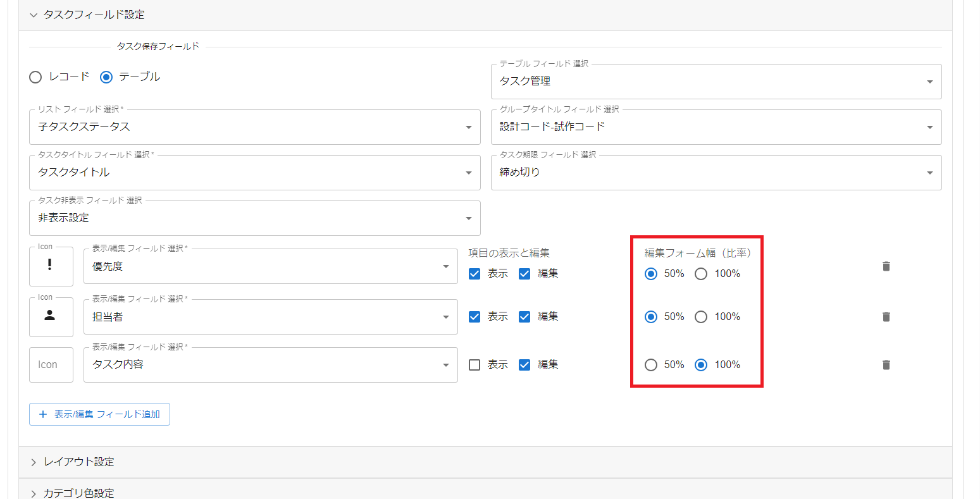Screen dimensions: 980x499
Task: Select the レコード radio option
Action: [x=35, y=77]
